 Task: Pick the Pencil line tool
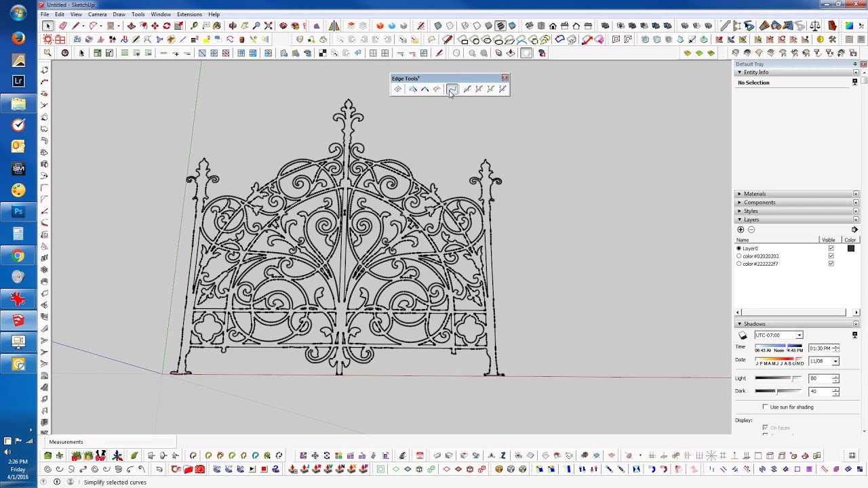coord(75,26)
